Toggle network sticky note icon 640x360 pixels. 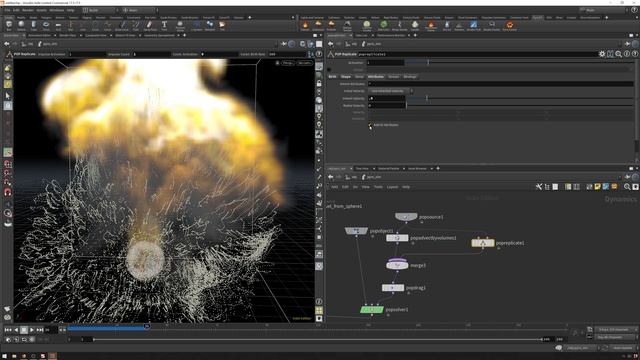point(598,187)
